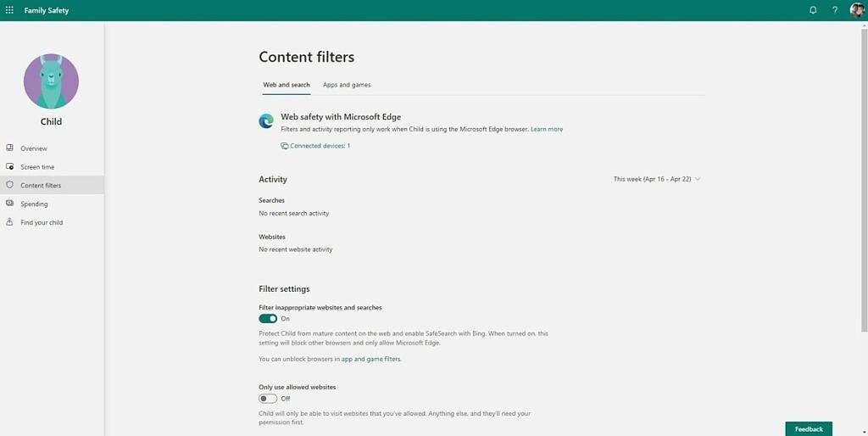The image size is (868, 436).
Task: Disable Filter inappropriate websites and searches toggle
Action: [268, 319]
